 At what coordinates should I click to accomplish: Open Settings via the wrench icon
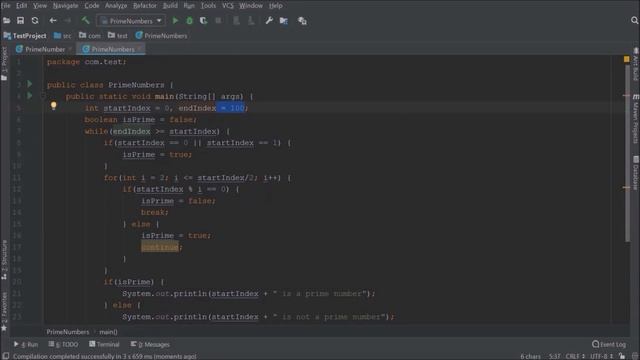click(x=269, y=21)
